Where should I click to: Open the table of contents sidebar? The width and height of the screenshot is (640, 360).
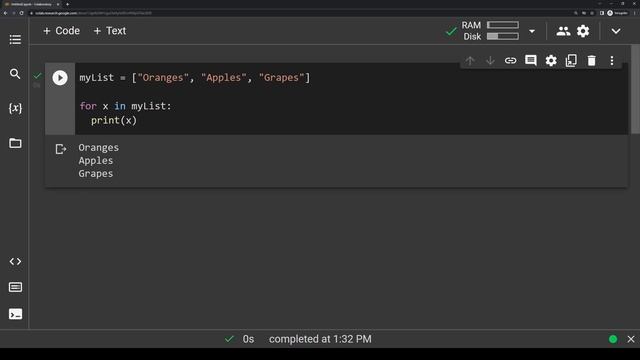click(15, 40)
